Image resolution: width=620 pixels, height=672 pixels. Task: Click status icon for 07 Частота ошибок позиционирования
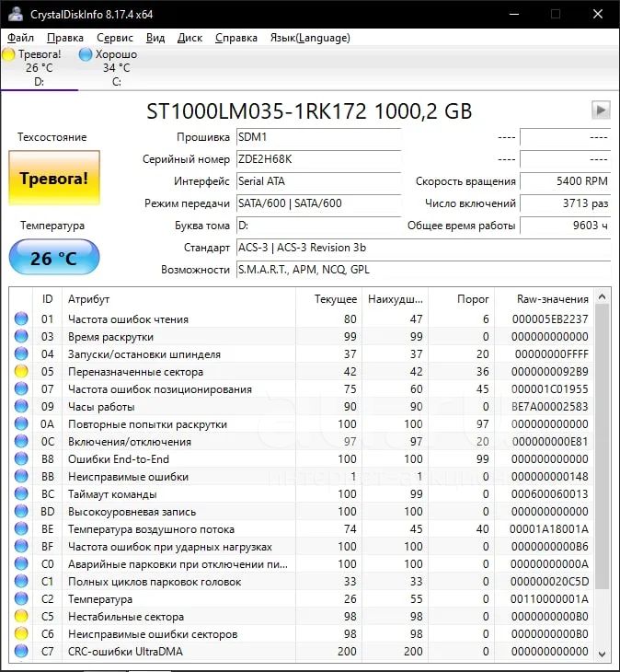[21, 388]
